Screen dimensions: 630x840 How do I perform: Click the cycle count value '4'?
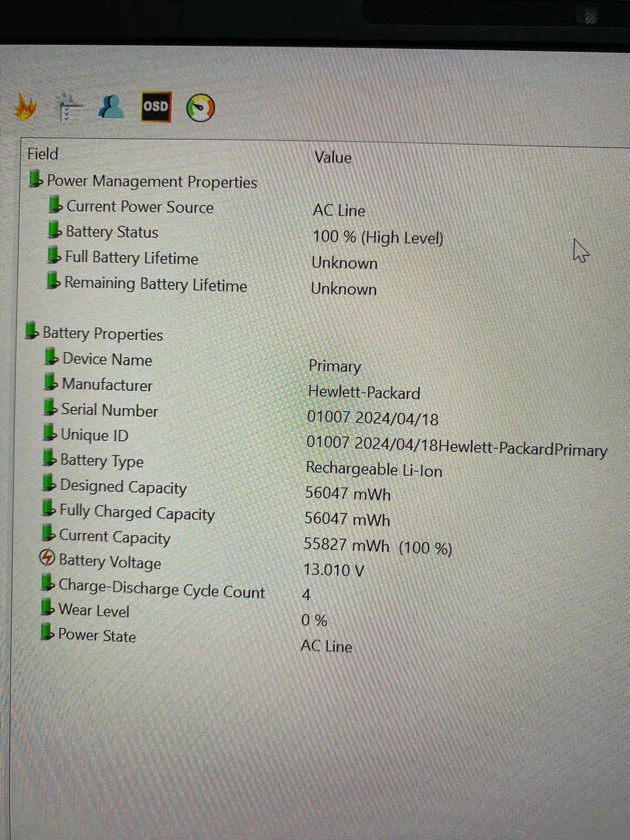point(306,595)
